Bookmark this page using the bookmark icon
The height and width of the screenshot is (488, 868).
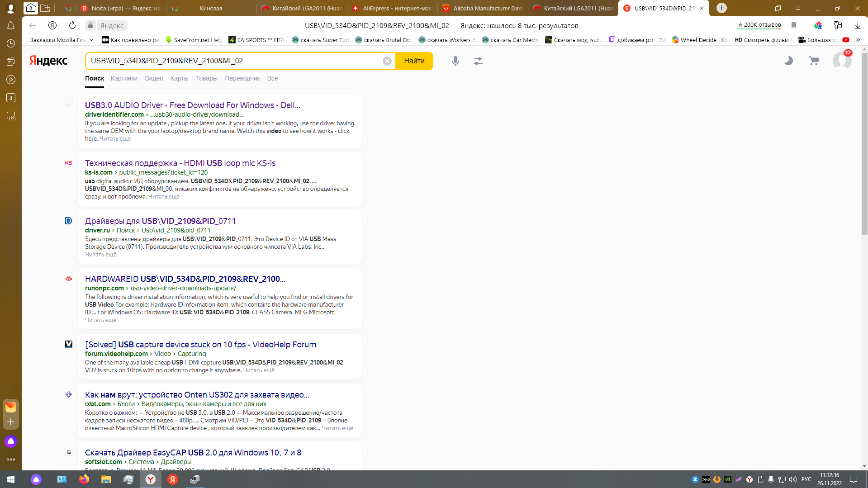point(794,25)
